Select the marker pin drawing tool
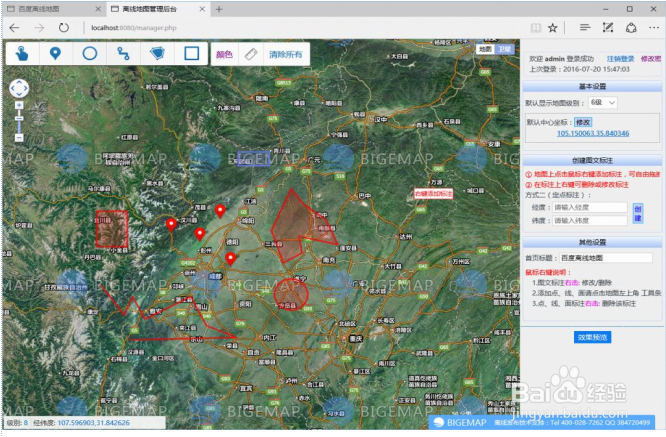Image resolution: width=666 pixels, height=437 pixels. [55, 54]
